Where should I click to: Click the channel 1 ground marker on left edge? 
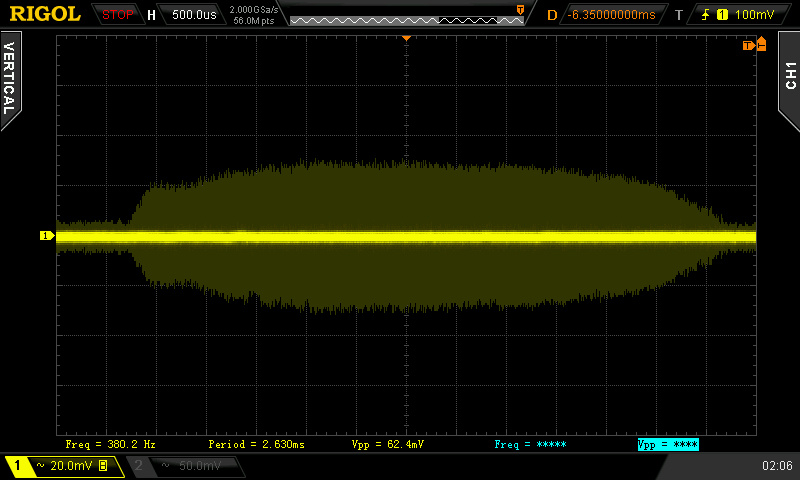click(46, 236)
